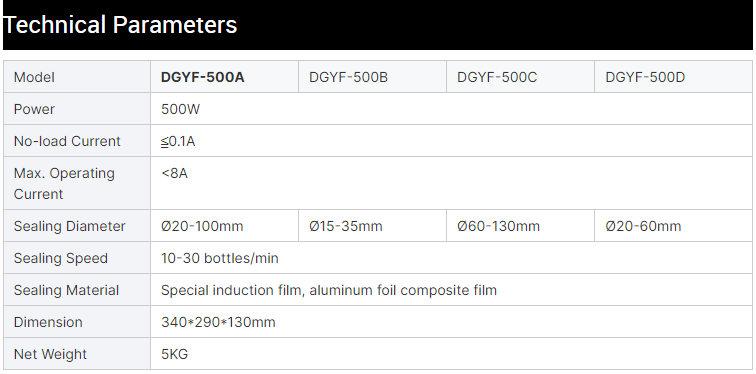Click the ≤0.1A value cell
Viewport: 756px width, 374px height.
(451, 141)
